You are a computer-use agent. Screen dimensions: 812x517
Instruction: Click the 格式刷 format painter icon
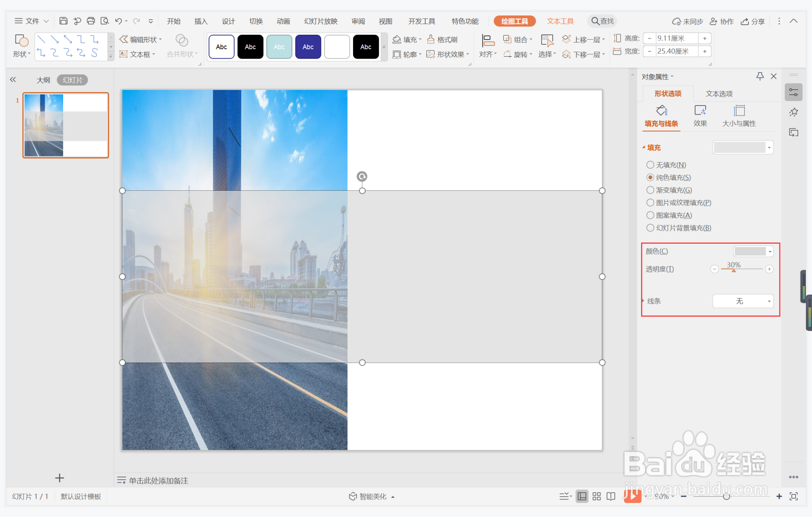tap(431, 40)
